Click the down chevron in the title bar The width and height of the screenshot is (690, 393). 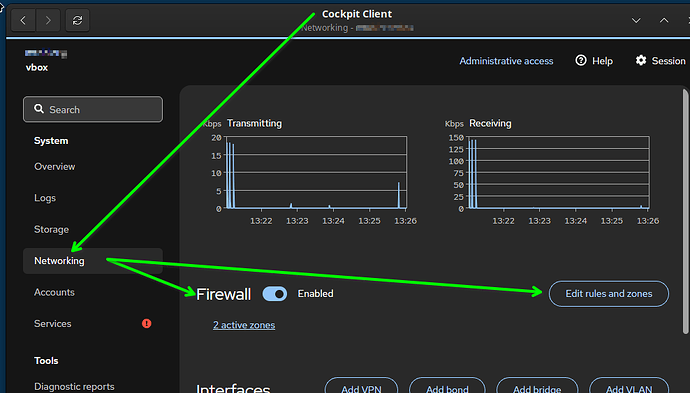tap(636, 20)
